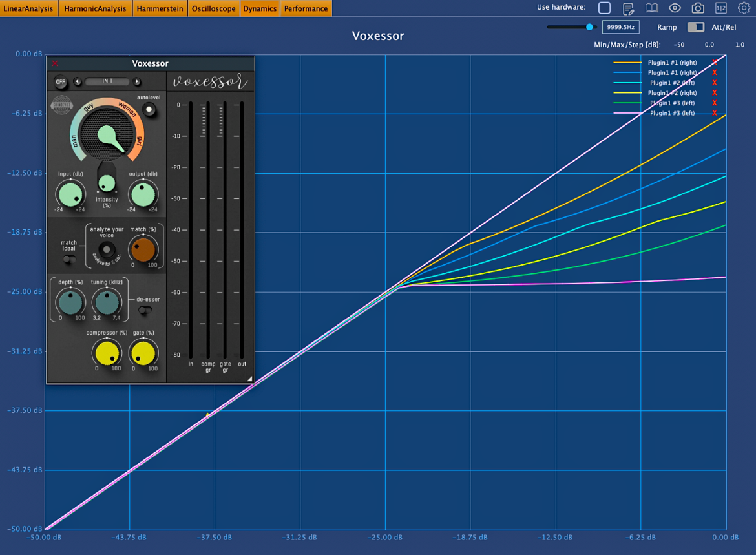Screen dimensions: 756x555
Task: Remove the orange Plugin1 #1 (right) curve
Action: 715,63
